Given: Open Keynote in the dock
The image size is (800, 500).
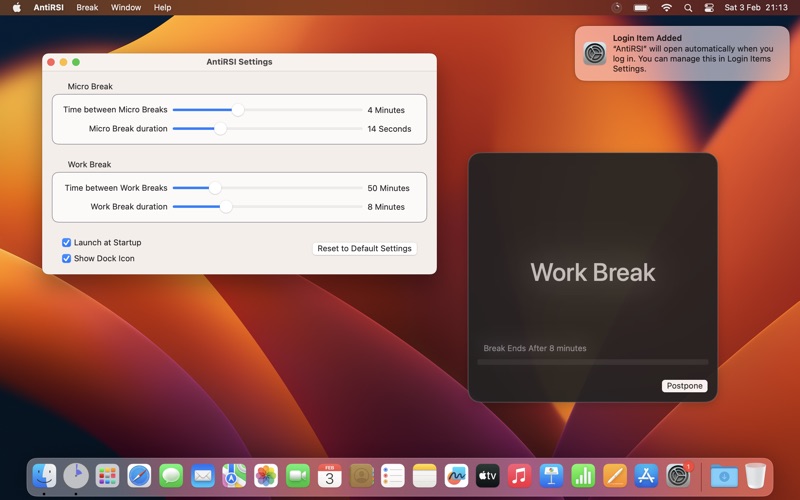Looking at the screenshot, I should (x=551, y=476).
